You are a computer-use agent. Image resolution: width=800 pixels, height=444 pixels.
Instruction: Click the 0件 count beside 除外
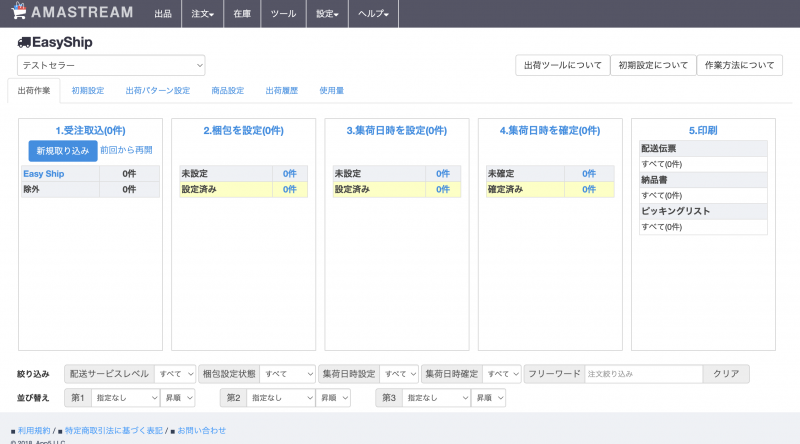129,189
